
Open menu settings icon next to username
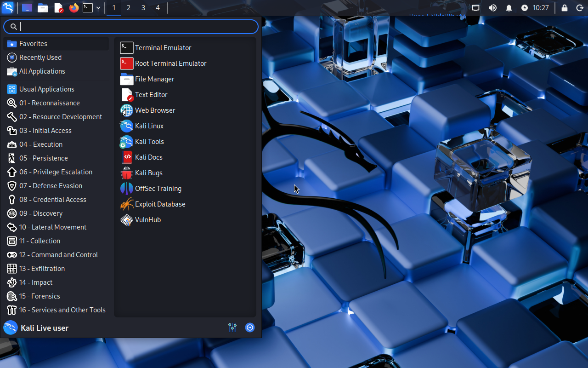point(232,328)
